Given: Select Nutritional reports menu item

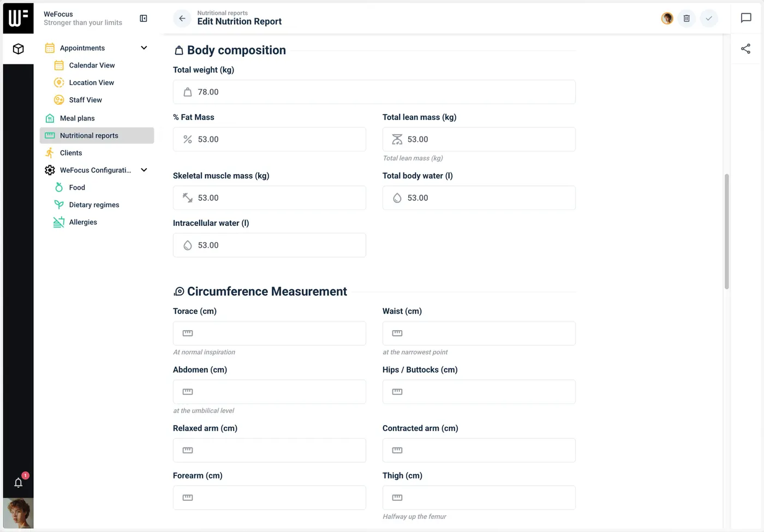Looking at the screenshot, I should click(x=97, y=135).
